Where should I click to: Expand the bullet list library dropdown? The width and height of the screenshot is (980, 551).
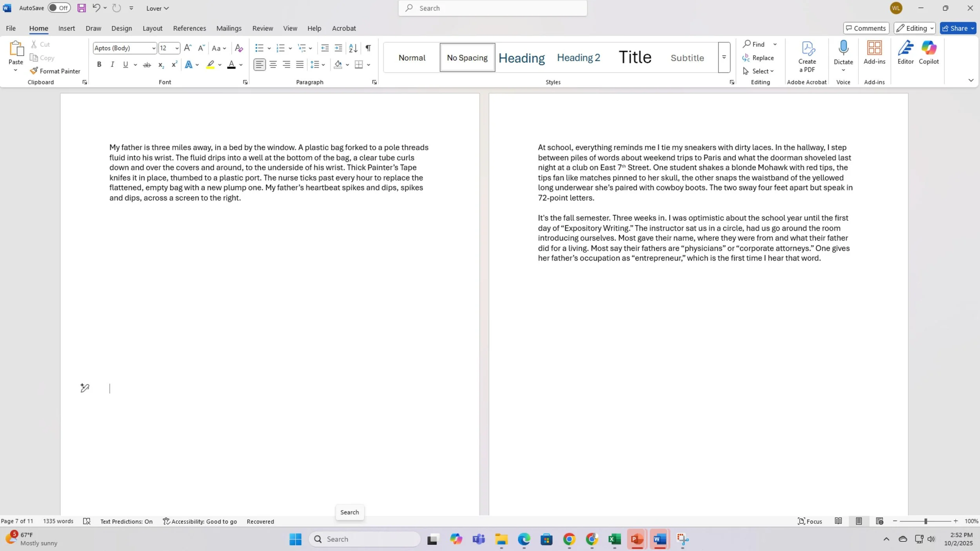pyautogui.click(x=269, y=48)
